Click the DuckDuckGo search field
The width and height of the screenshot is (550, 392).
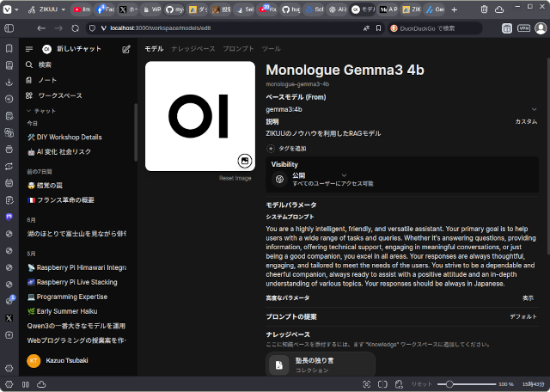(x=435, y=28)
